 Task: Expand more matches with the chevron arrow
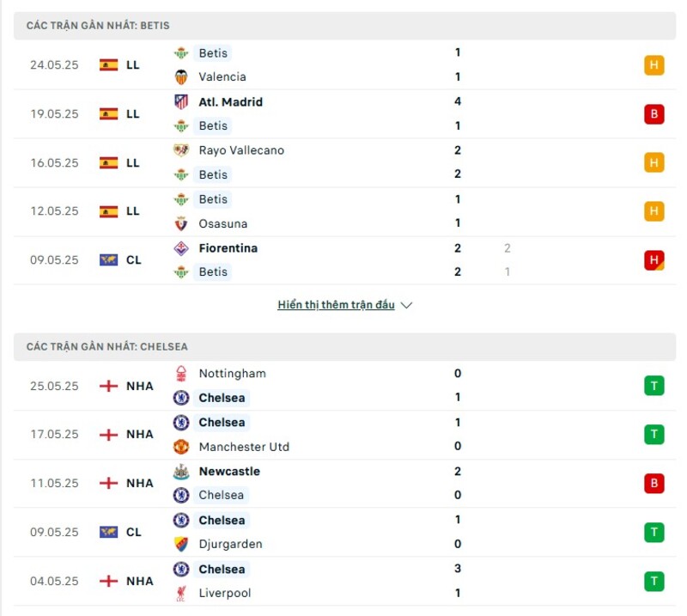[405, 304]
